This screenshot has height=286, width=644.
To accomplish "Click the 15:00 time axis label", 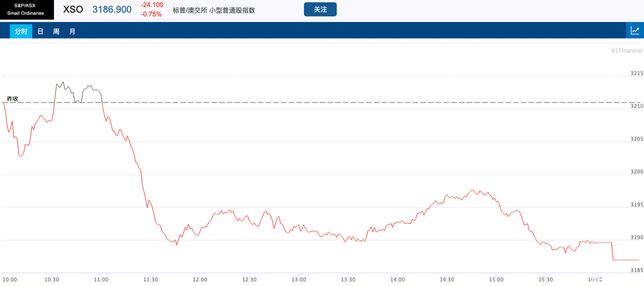I will pyautogui.click(x=496, y=280).
